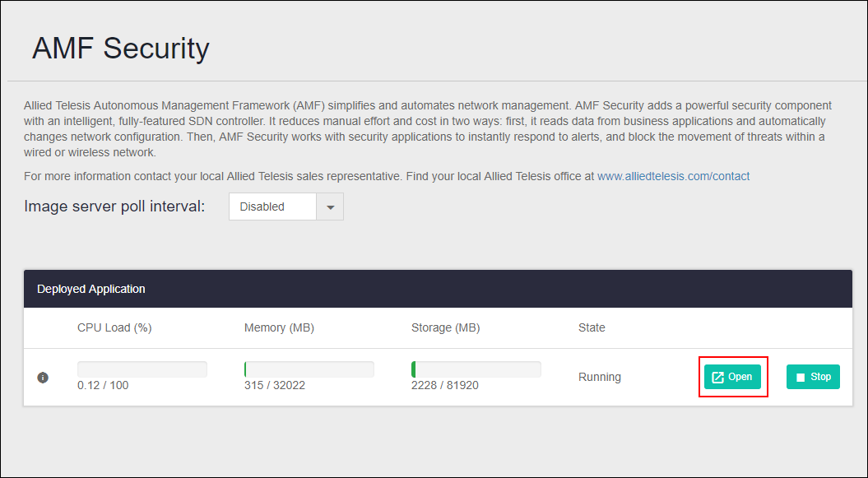
Task: Click the Memory usage progress bar
Action: pyautogui.click(x=309, y=369)
